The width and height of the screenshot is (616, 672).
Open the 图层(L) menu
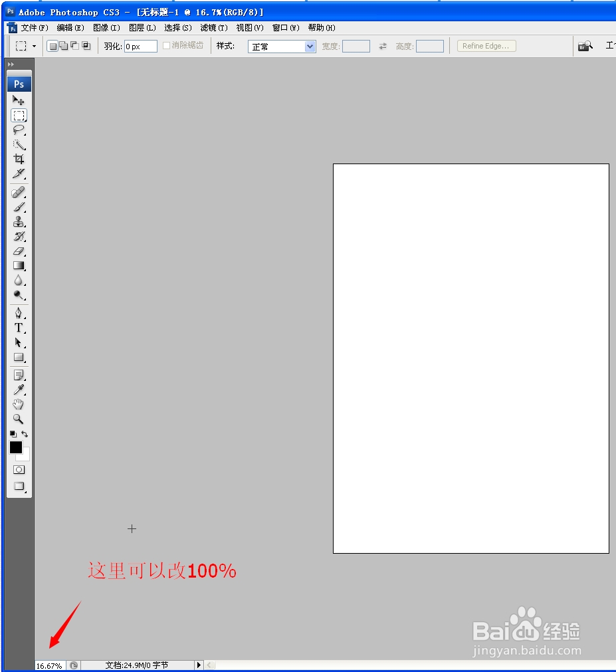click(142, 28)
